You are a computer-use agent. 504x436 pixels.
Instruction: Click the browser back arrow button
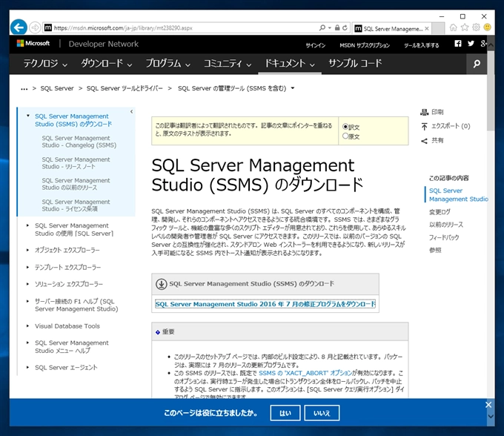pos(19,27)
